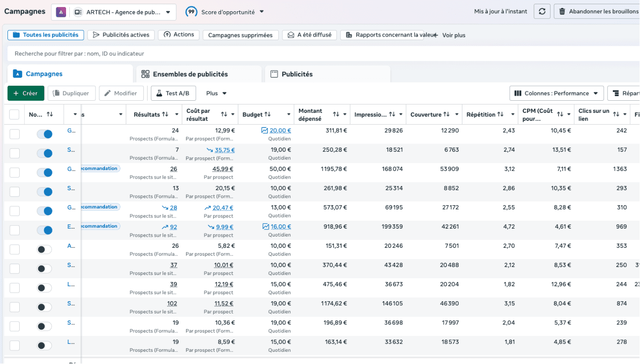
Task: Sort by Couverture column arrows
Action: tap(447, 114)
